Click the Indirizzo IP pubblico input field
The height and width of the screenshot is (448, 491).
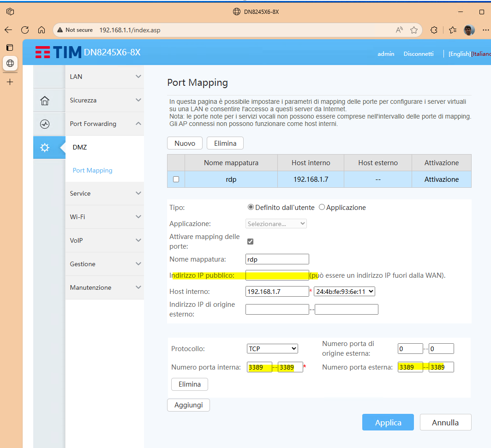[277, 275]
